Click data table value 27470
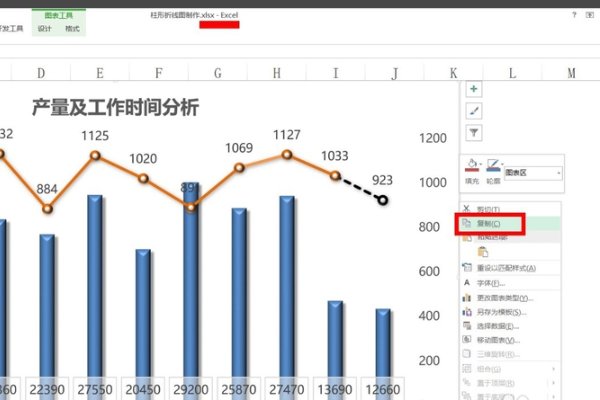 (287, 390)
